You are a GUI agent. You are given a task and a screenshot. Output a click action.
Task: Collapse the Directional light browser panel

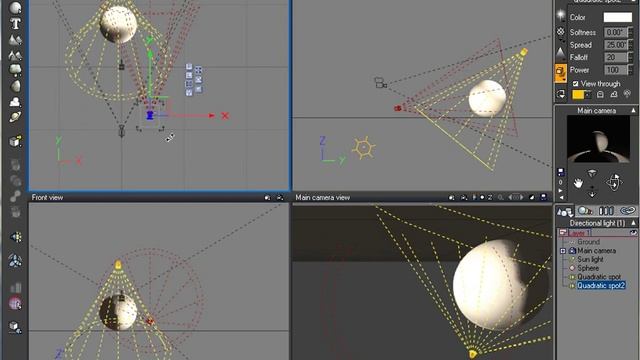tap(633, 223)
